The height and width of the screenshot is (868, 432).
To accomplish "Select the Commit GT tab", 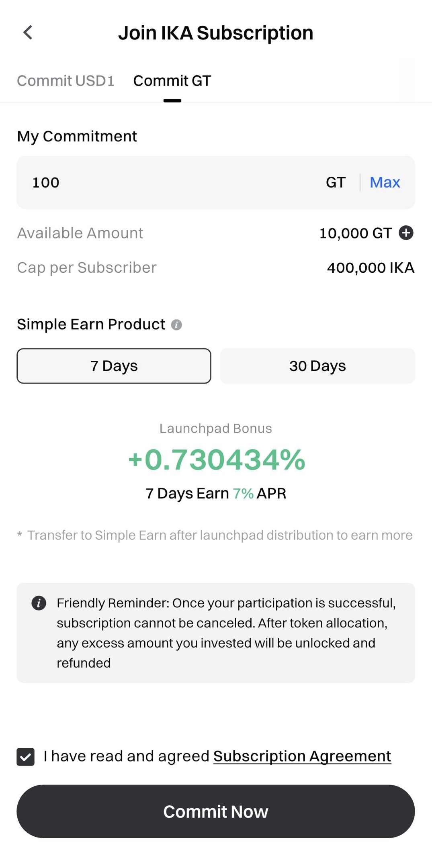I will tap(172, 81).
